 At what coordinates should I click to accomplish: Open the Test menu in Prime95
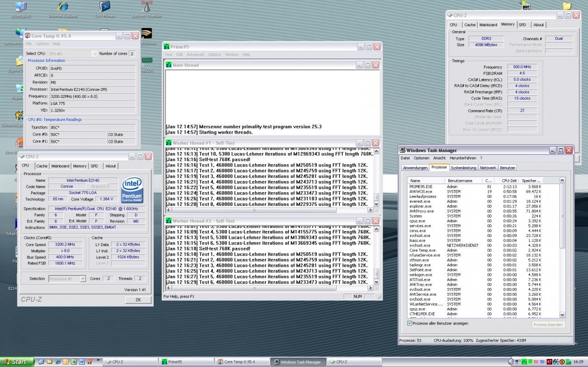168,55
